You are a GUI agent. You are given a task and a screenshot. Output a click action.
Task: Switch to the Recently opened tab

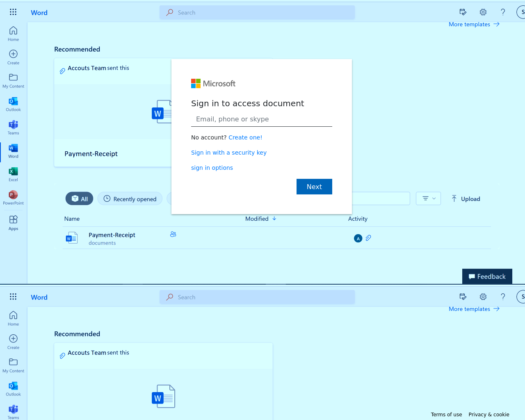coord(130,199)
